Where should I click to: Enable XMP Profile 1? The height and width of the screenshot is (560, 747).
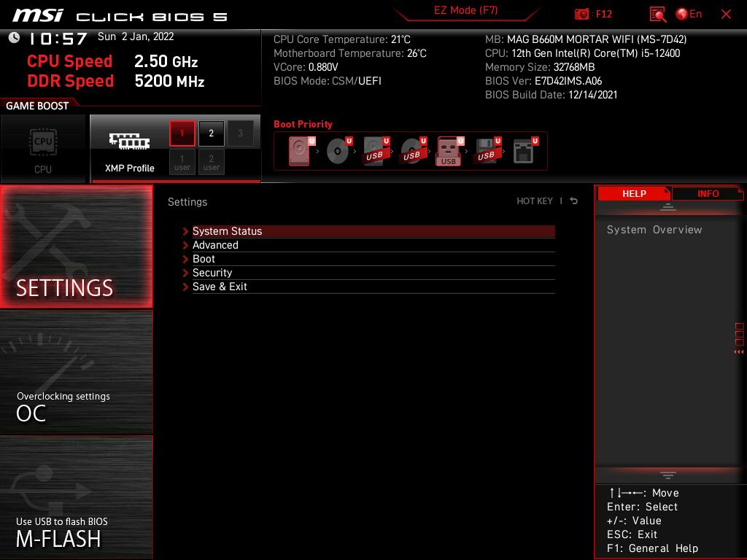coord(182,133)
